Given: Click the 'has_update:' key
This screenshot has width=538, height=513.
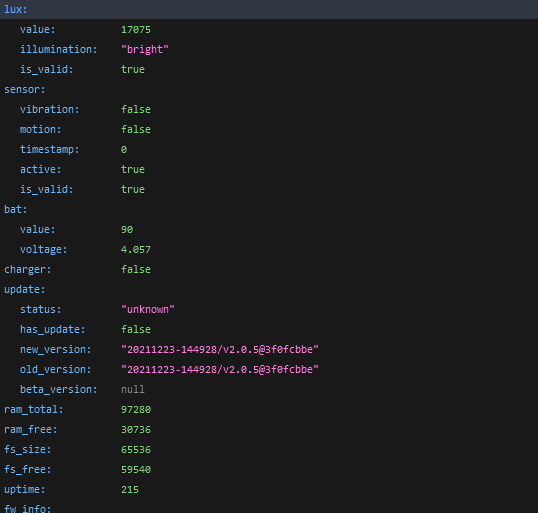Looking at the screenshot, I should [x=52, y=329].
